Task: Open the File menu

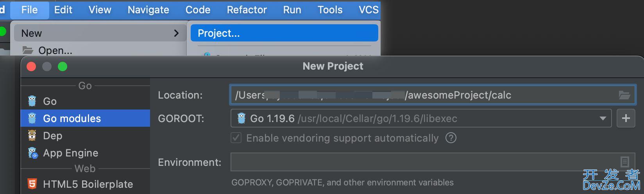Action: pyautogui.click(x=30, y=10)
